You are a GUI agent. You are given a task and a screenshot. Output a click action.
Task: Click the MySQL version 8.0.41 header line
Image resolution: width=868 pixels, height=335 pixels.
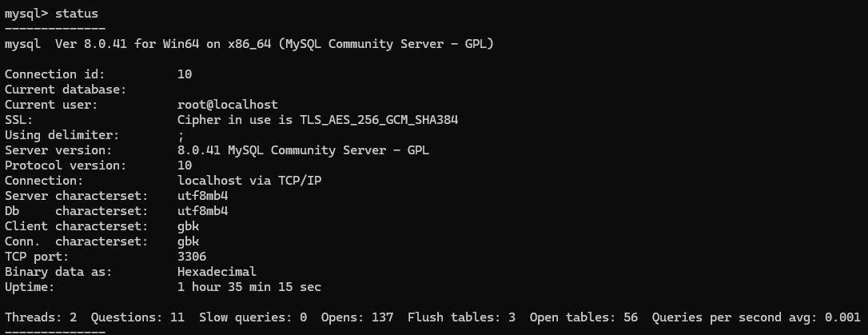[249, 44]
